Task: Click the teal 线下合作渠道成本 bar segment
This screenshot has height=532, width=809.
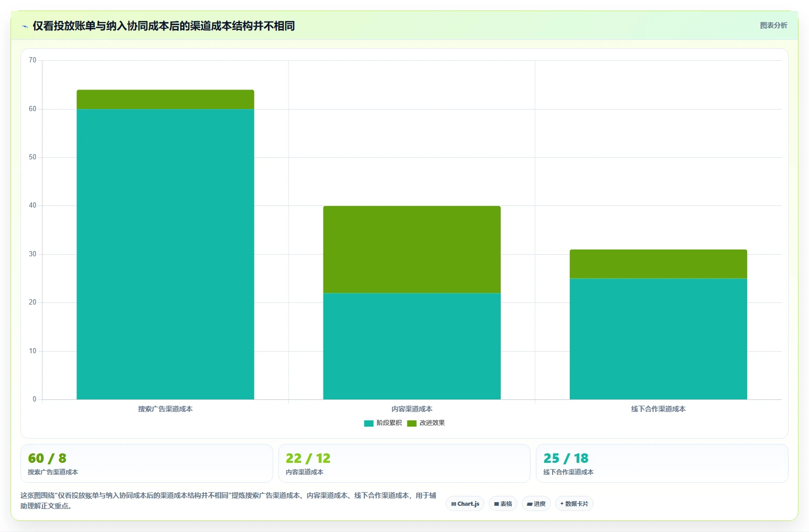Action: [658, 339]
